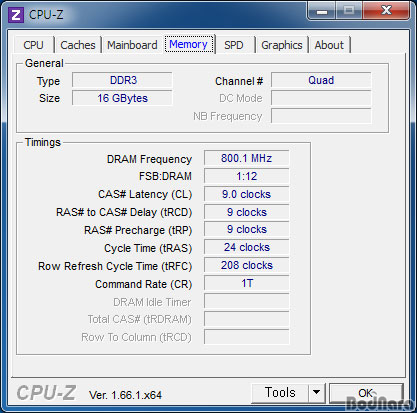
Task: Click the Size label in General group
Action: [x=49, y=98]
